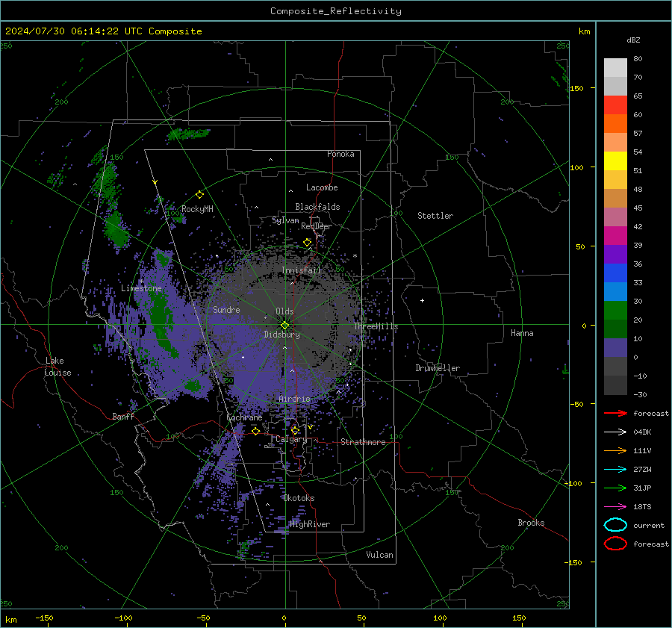
Task: Click the 'current' legend label
Action: 649,525
